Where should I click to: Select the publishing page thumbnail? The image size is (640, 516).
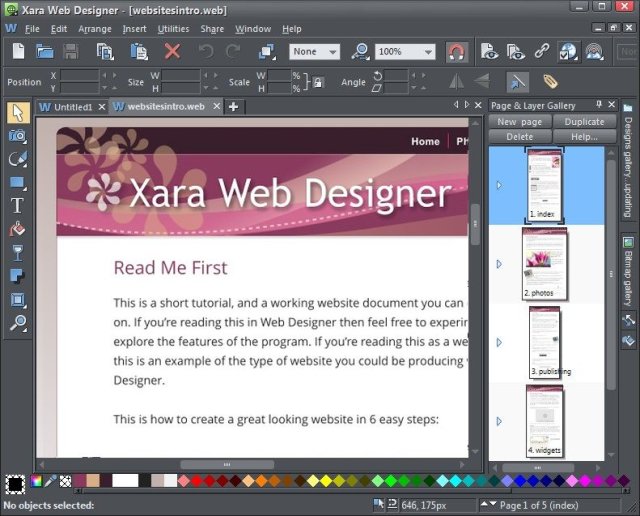pyautogui.click(x=545, y=342)
